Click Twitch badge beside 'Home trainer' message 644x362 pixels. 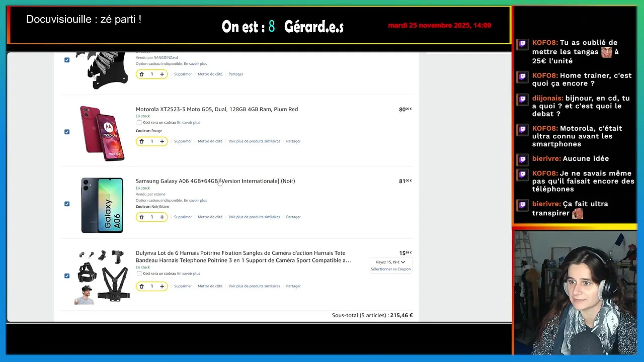pos(523,76)
